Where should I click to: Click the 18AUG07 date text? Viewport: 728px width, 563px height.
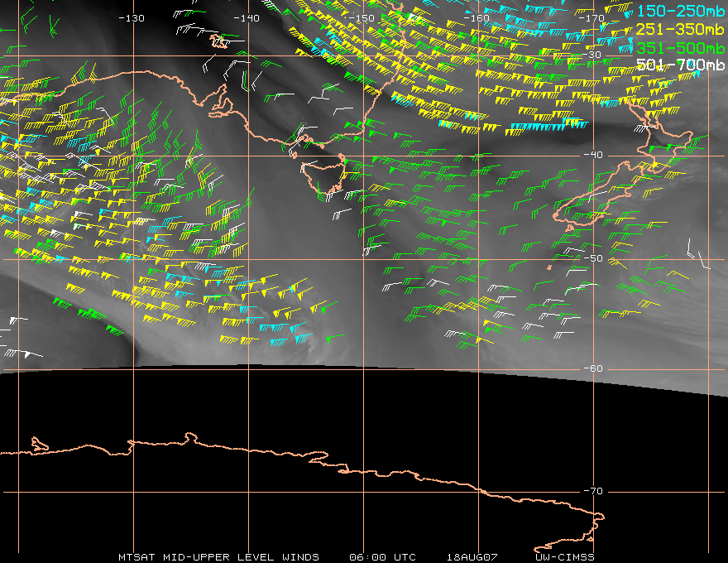click(x=472, y=557)
